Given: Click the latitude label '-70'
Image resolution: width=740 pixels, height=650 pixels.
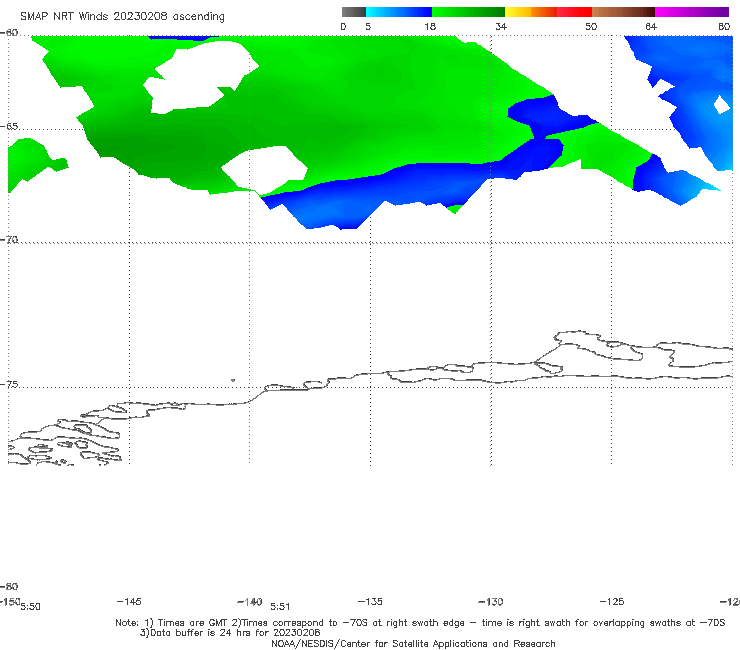Looking at the screenshot, I should (9, 240).
